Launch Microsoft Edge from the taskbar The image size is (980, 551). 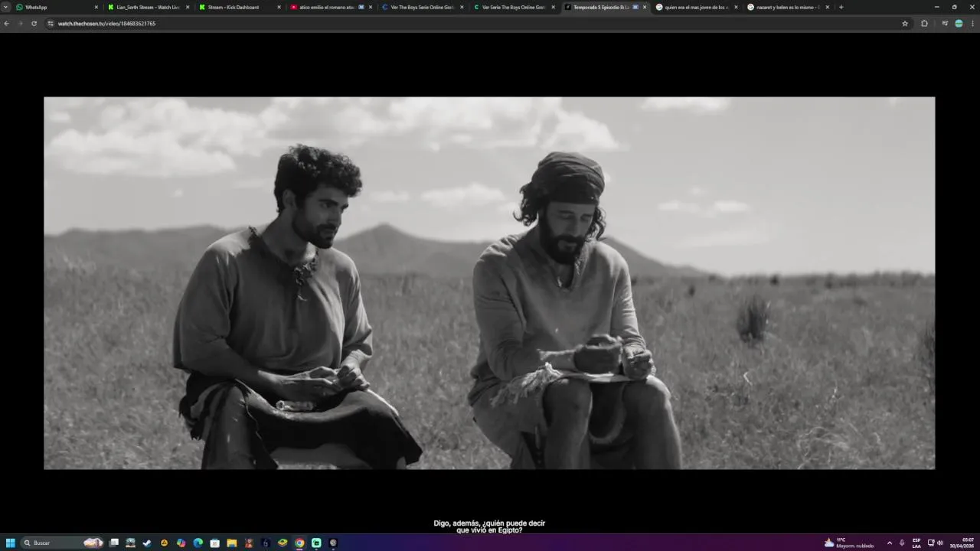click(198, 543)
